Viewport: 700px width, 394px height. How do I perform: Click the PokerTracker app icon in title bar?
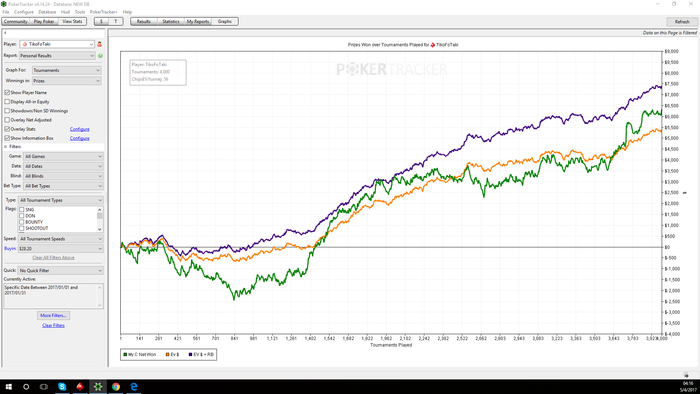[4, 4]
